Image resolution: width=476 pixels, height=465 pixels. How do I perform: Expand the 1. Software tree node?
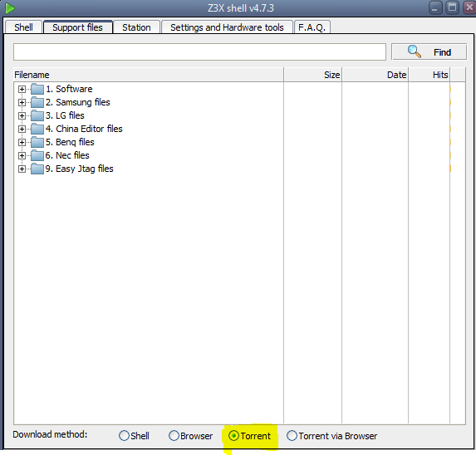point(22,89)
